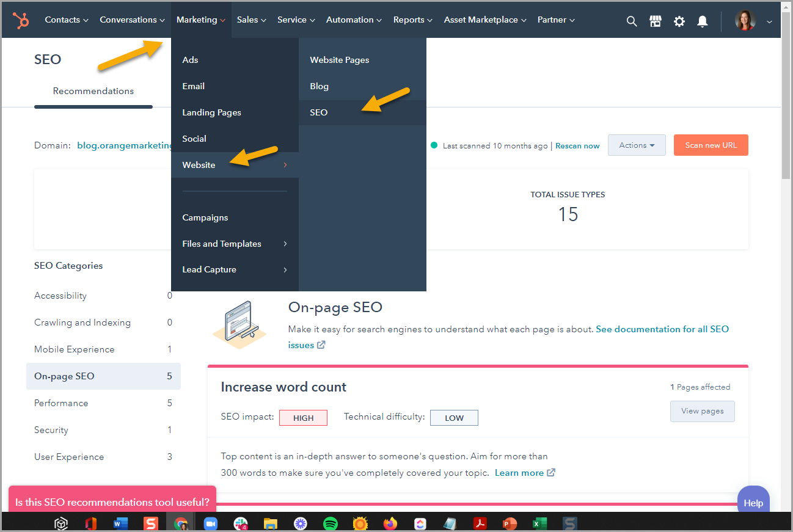
Task: Open the Asset Marketplace menu
Action: click(485, 20)
